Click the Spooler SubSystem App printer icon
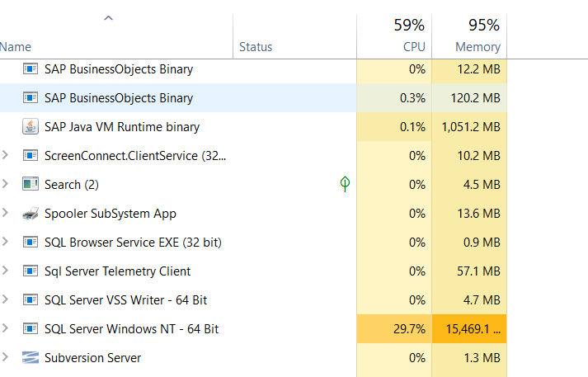 click(31, 214)
